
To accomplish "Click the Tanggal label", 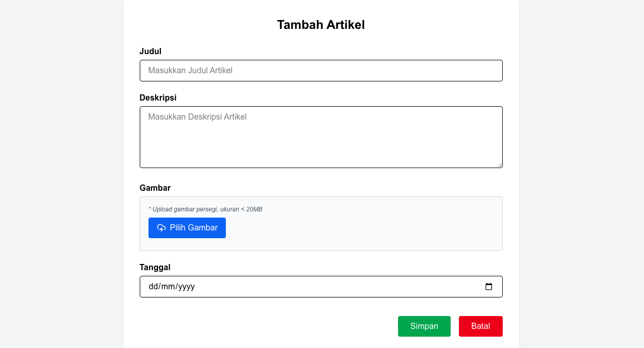I will (155, 267).
